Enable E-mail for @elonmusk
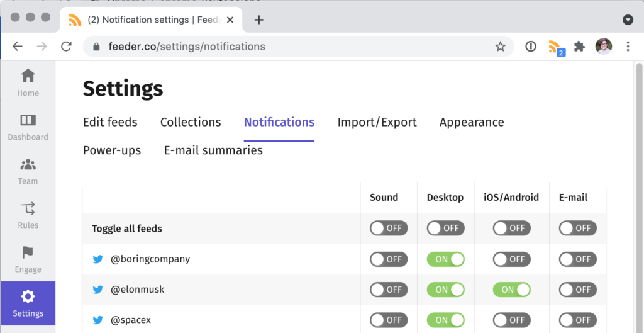Screen dimensions: 644x333 (x=578, y=290)
